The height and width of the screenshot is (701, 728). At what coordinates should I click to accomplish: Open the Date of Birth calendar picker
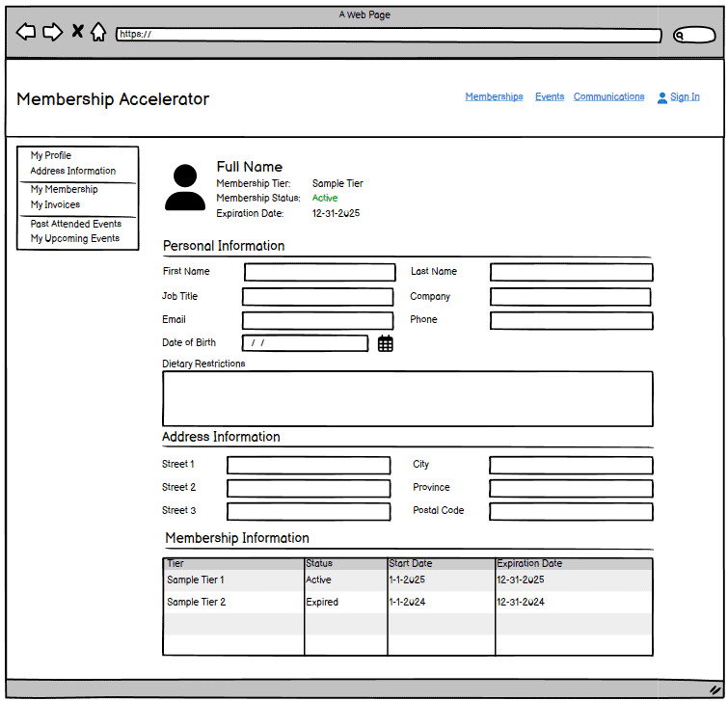point(385,343)
